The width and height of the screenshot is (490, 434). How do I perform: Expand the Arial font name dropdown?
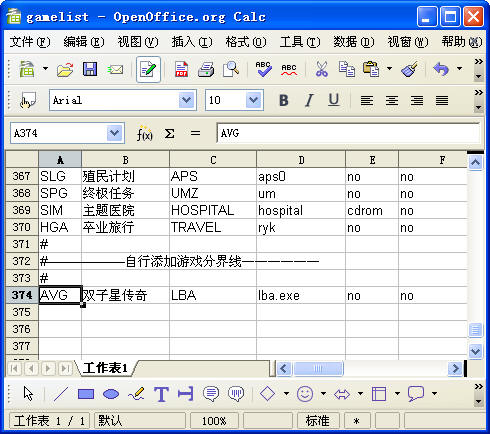[186, 100]
